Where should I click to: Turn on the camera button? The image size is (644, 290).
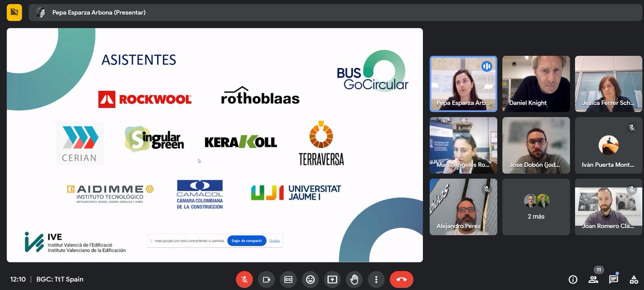(x=266, y=279)
